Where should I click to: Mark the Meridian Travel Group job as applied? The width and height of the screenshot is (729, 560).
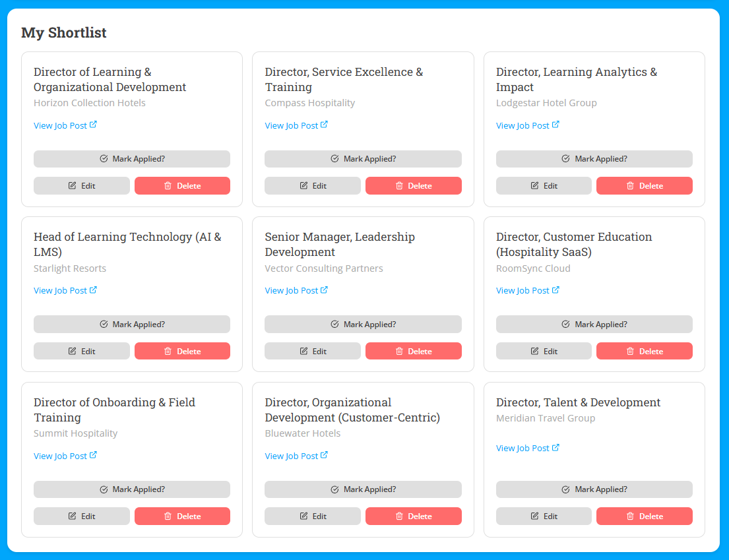[x=594, y=489]
